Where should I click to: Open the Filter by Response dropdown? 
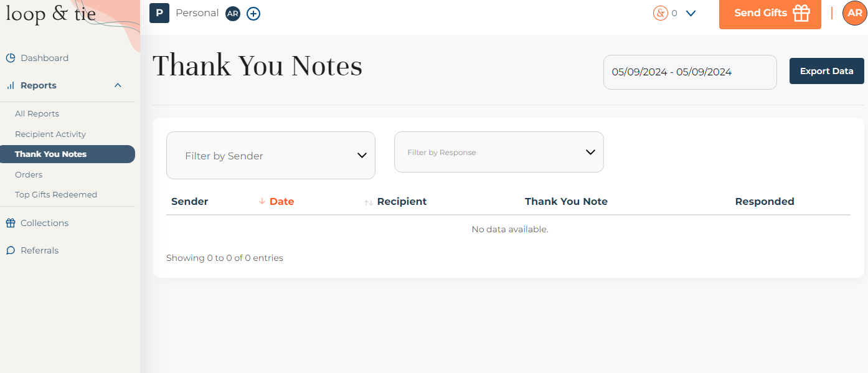coord(499,152)
